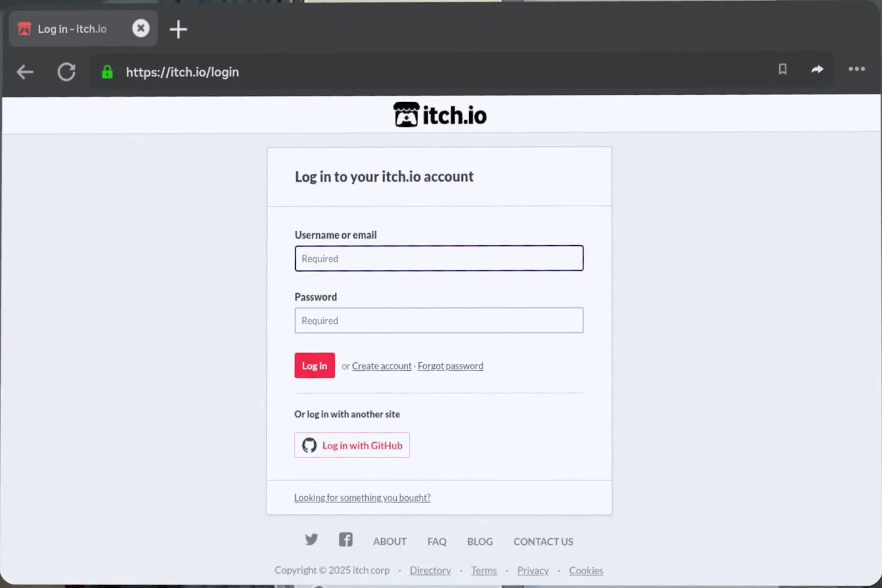Log in with GitHub button

point(352,445)
